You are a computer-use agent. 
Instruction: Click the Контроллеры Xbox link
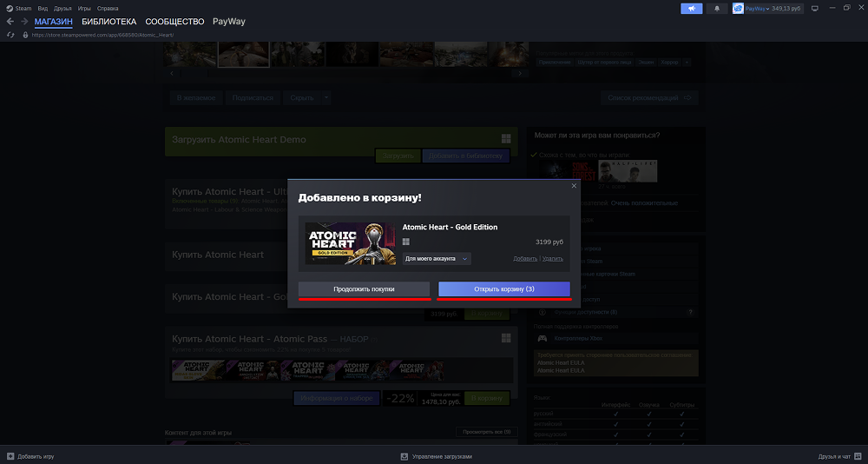(x=578, y=338)
